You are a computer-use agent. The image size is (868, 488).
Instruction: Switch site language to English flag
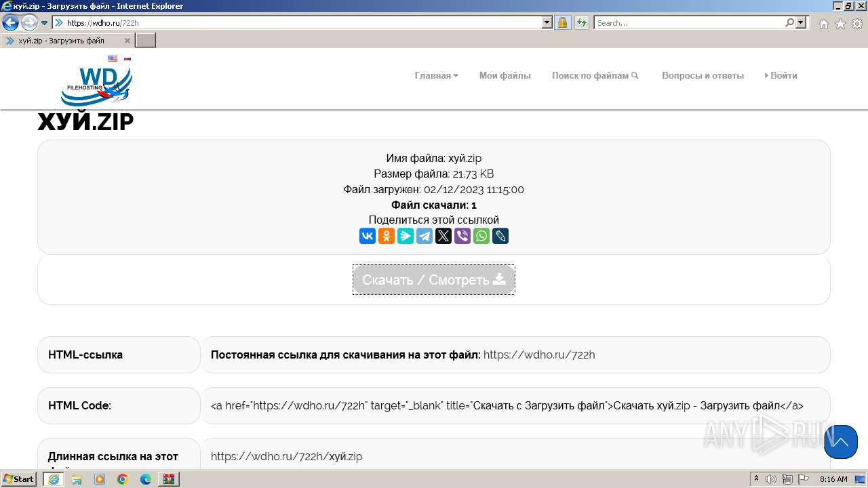[x=113, y=59]
